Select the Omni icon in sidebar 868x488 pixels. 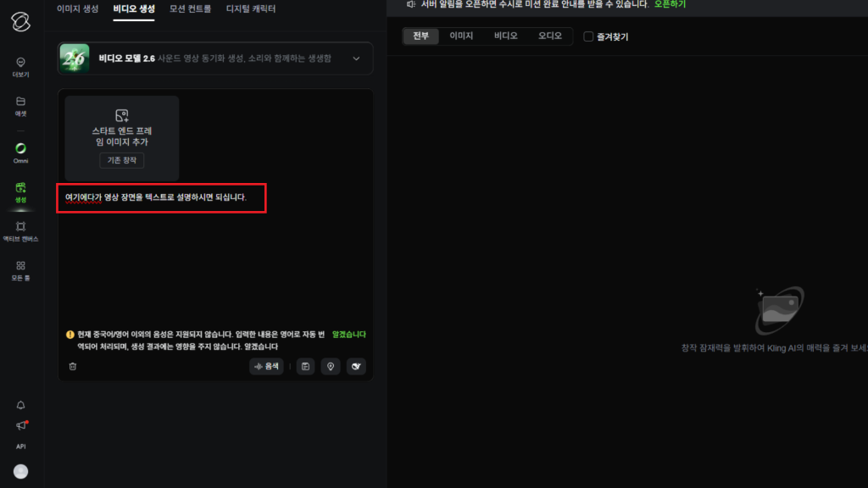point(20,151)
